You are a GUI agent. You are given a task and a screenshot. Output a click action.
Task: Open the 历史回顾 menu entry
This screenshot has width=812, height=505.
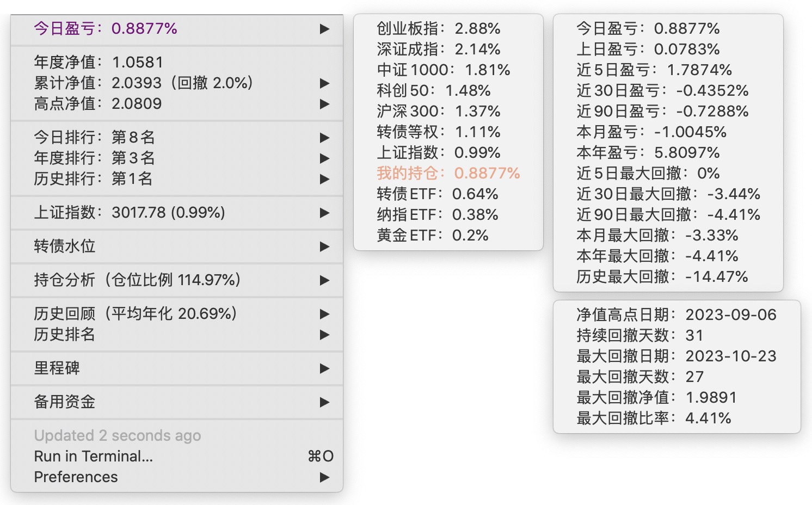point(135,314)
